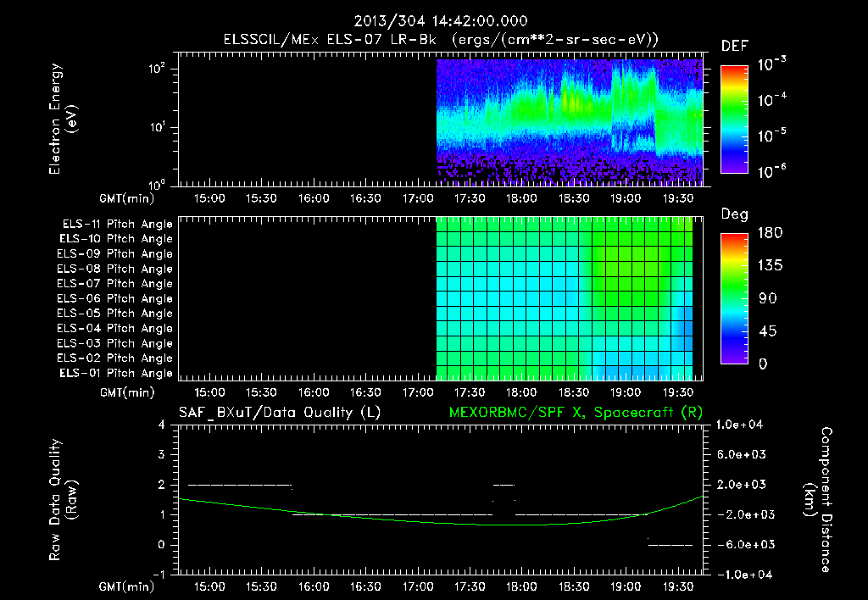Click the Deg color bar label
The image size is (868, 600).
[x=735, y=214]
